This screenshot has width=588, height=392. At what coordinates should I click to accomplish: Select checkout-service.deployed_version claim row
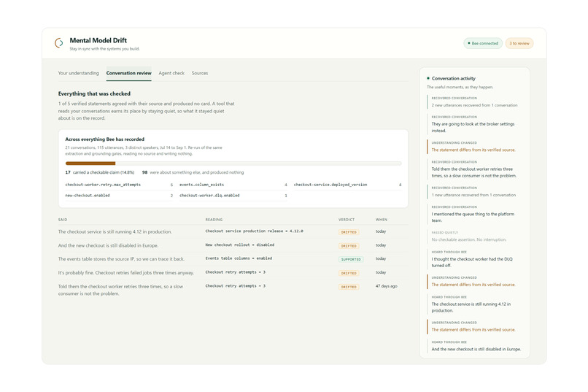(x=348, y=185)
